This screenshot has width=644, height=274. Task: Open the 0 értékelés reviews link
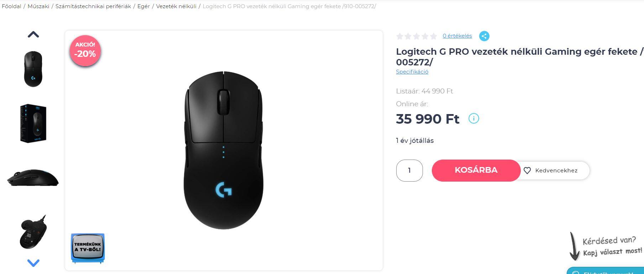[x=457, y=36]
